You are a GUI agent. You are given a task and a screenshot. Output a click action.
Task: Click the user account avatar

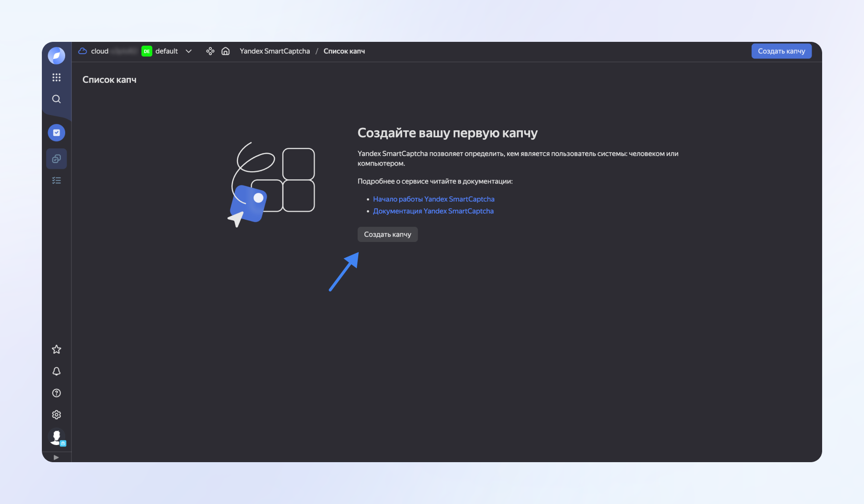point(56,436)
